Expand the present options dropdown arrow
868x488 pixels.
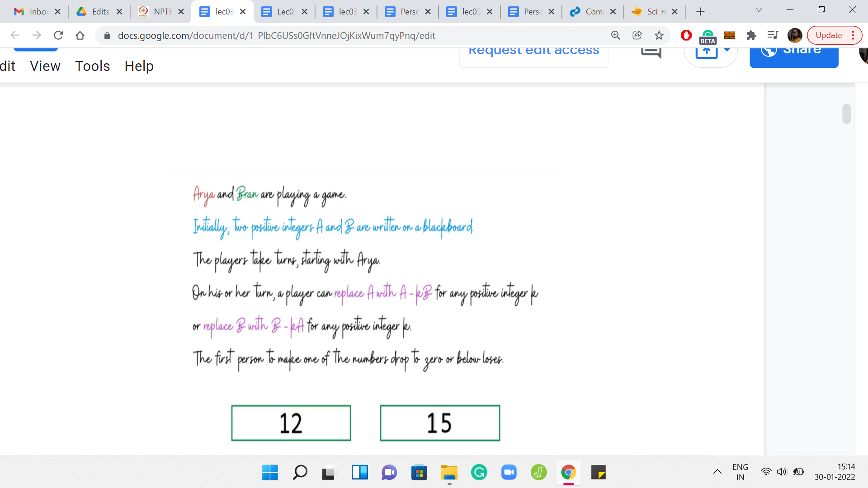pyautogui.click(x=727, y=50)
